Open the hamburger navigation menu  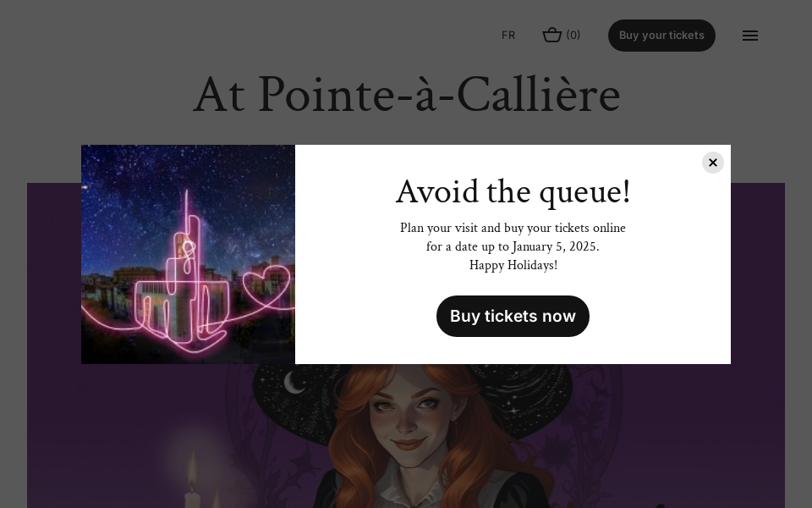(750, 36)
